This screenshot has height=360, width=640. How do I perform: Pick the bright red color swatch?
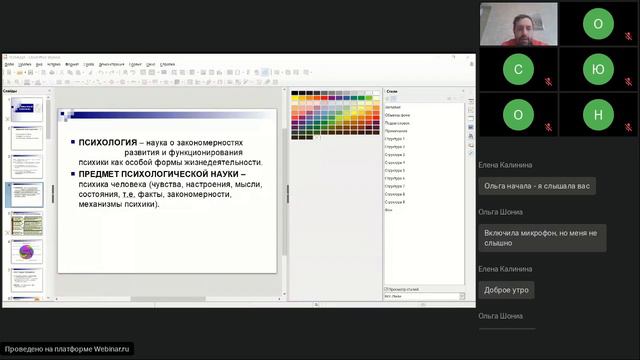click(x=324, y=98)
